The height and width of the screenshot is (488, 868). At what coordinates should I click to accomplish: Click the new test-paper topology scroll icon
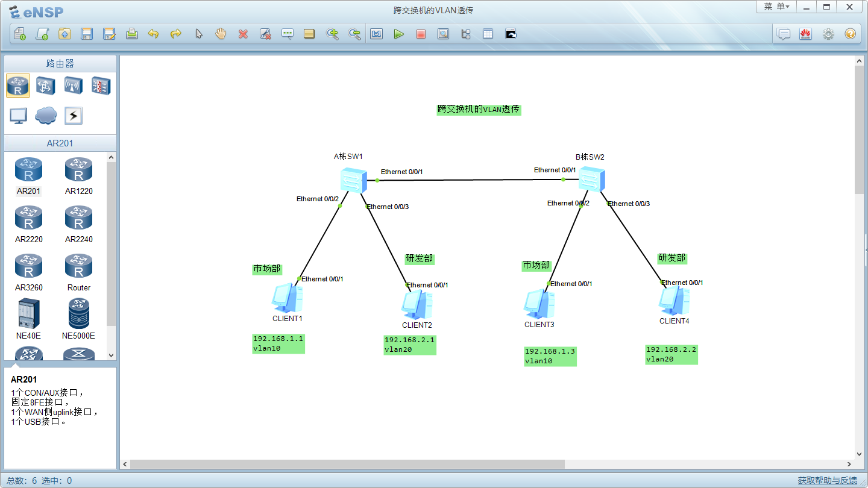[x=42, y=34]
